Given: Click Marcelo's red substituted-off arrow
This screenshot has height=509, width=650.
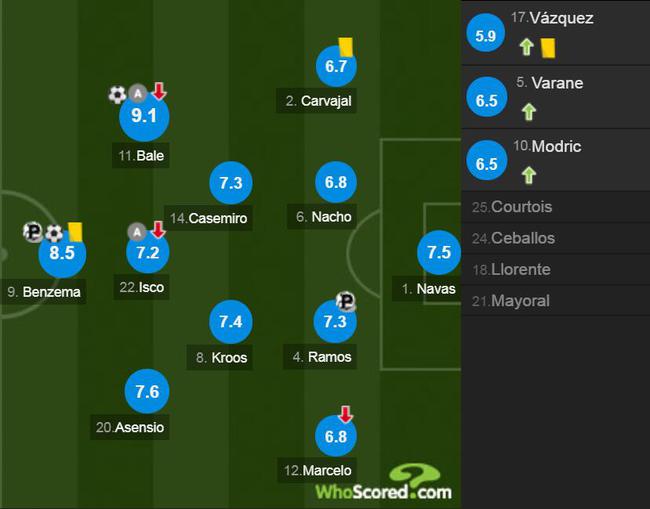Looking at the screenshot, I should [x=345, y=414].
